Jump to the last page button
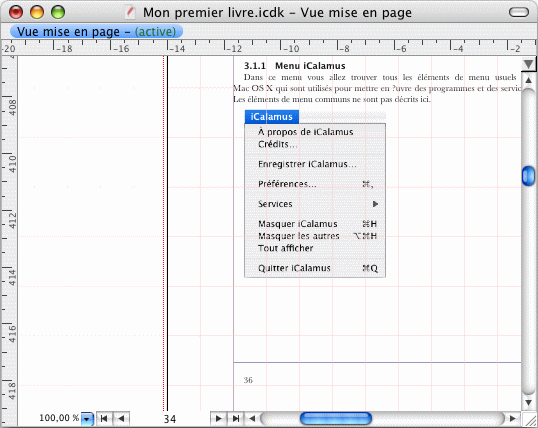 point(235,418)
